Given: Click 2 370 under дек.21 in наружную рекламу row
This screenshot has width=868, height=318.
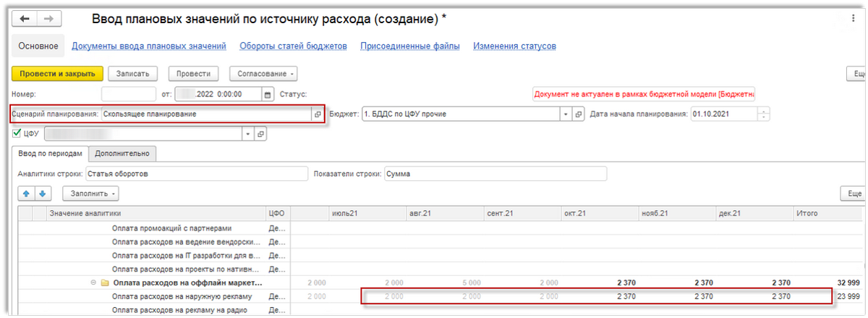Looking at the screenshot, I should click(x=782, y=296).
